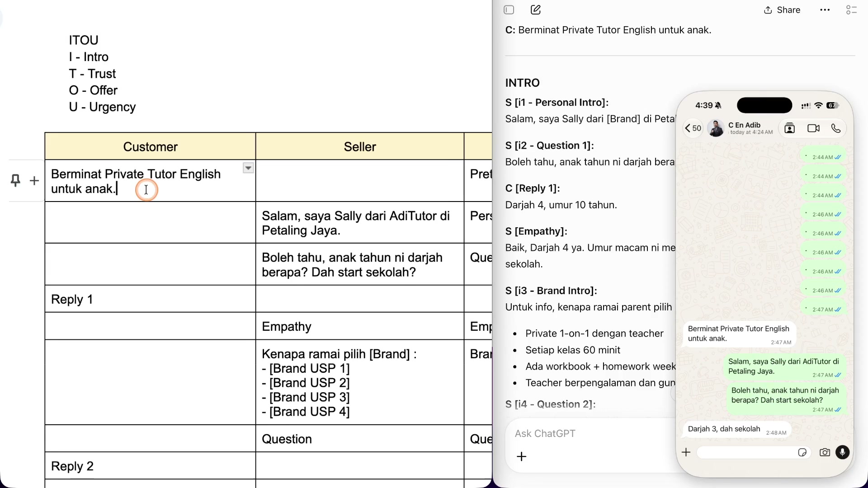Click the 'Salam, saya Sally dari AdiTutor' table cell

click(360, 223)
